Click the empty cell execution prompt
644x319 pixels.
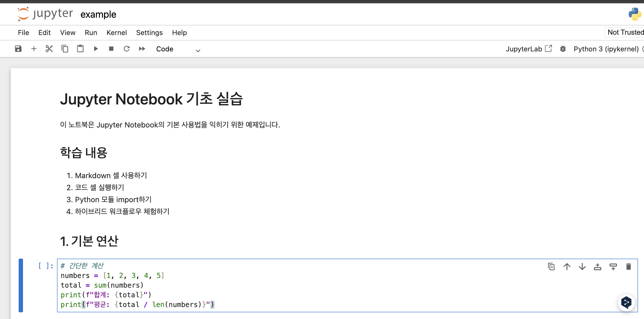point(46,266)
